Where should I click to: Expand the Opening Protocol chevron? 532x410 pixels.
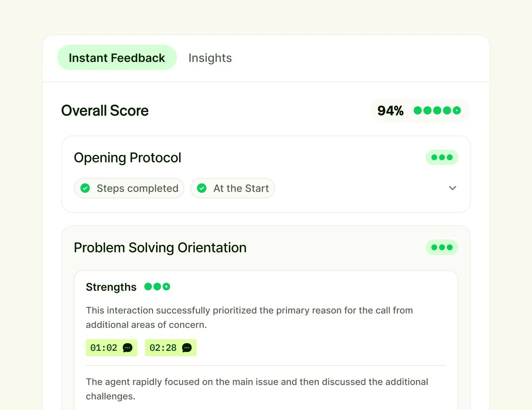[452, 188]
